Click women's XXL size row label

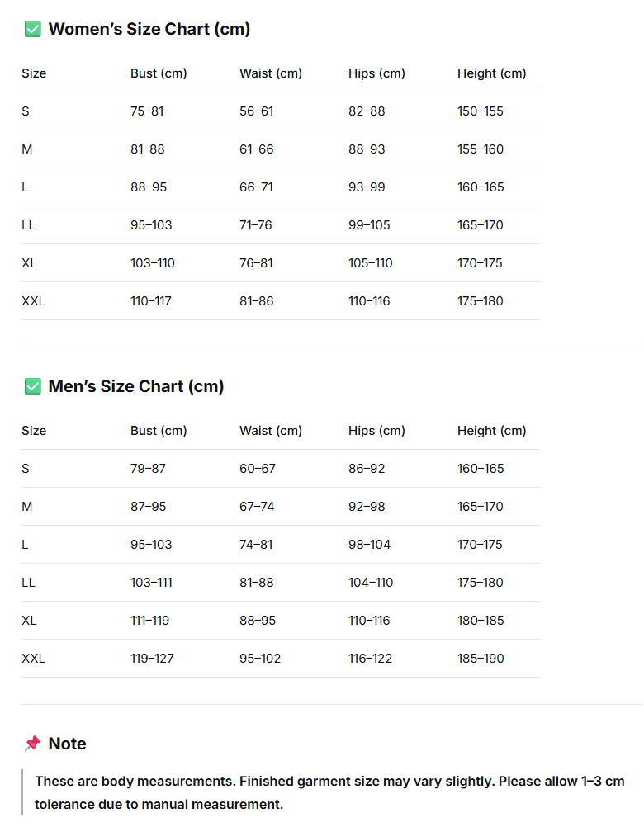point(33,301)
